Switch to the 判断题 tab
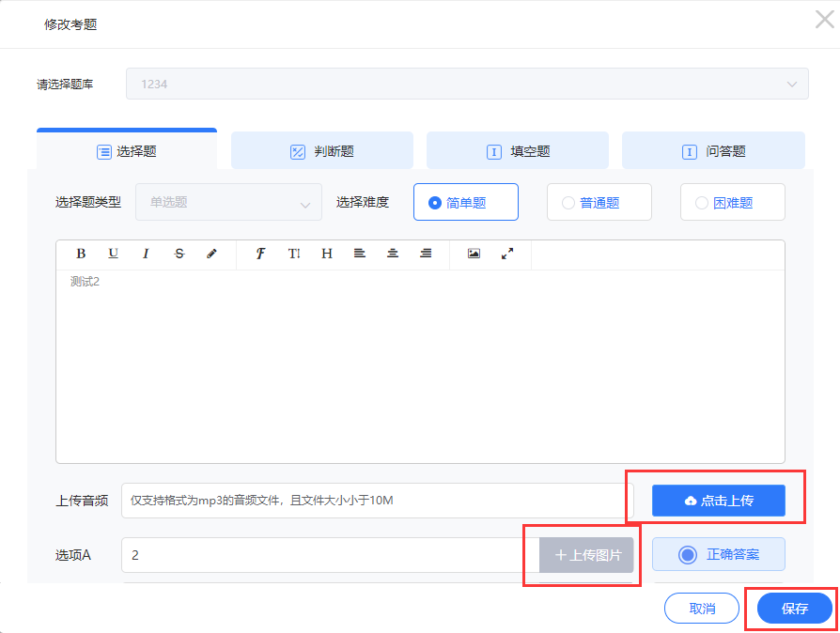This screenshot has height=633, width=840. pyautogui.click(x=321, y=151)
